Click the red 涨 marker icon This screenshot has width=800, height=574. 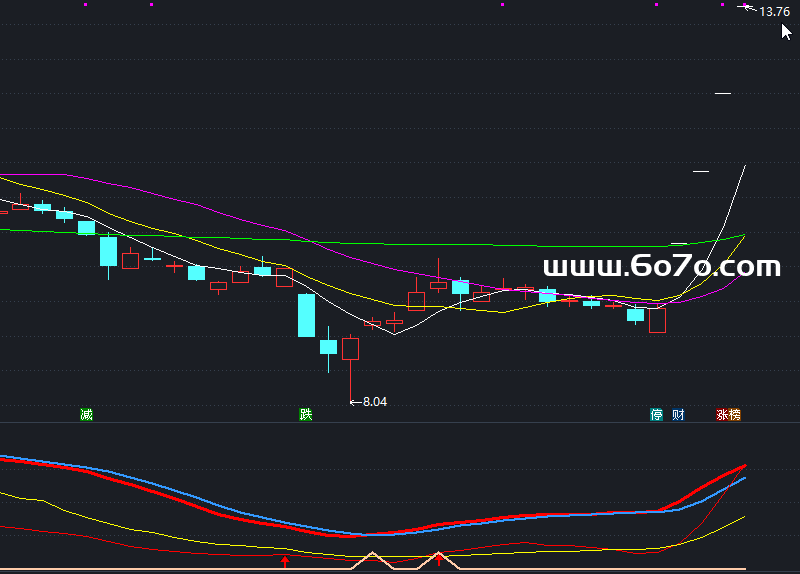point(722,415)
